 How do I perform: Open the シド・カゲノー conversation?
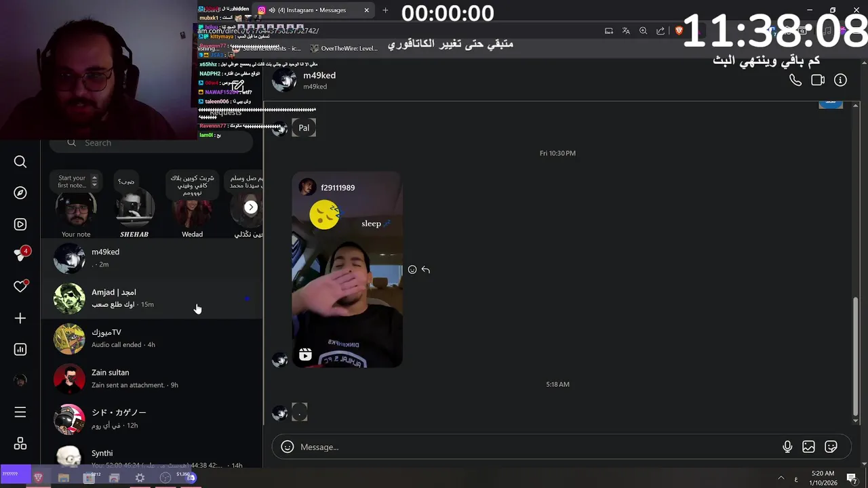(152, 418)
